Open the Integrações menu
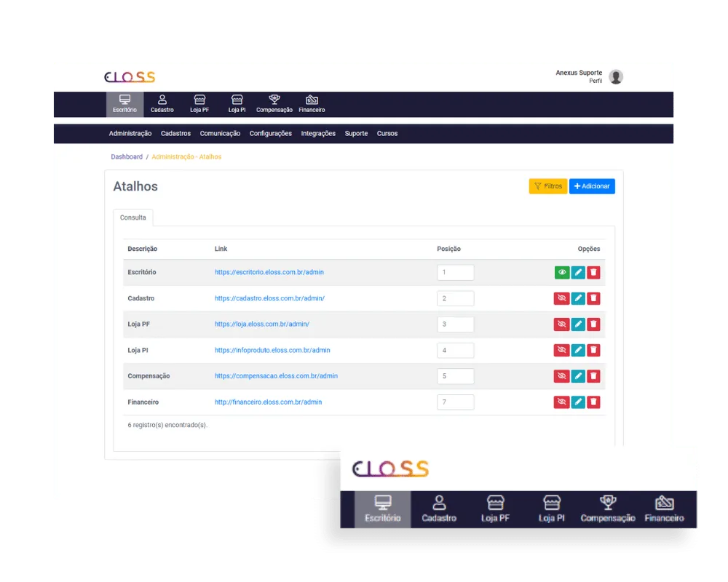This screenshot has width=728, height=582. pos(318,134)
